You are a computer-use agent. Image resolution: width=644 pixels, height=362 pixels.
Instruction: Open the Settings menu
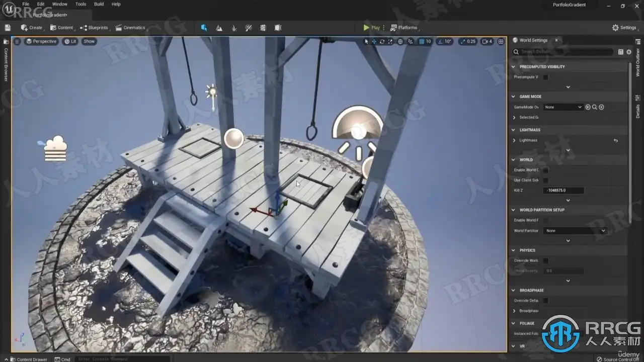coord(624,28)
